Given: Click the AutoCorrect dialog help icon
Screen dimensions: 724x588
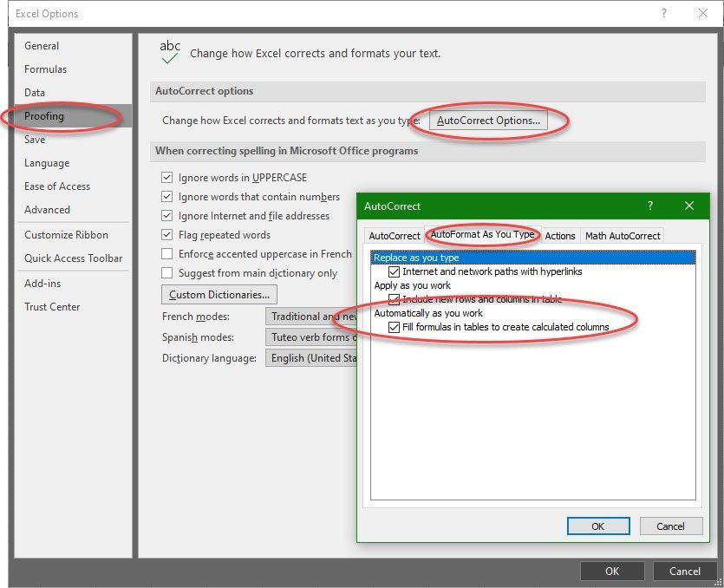Looking at the screenshot, I should click(650, 206).
